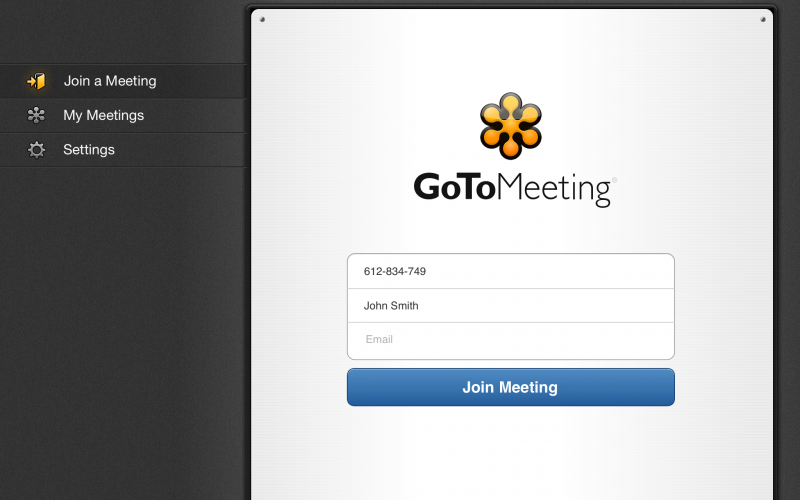Screen dimensions: 800x500
Task: Click the blank white area under Join Meeting button
Action: [511, 454]
